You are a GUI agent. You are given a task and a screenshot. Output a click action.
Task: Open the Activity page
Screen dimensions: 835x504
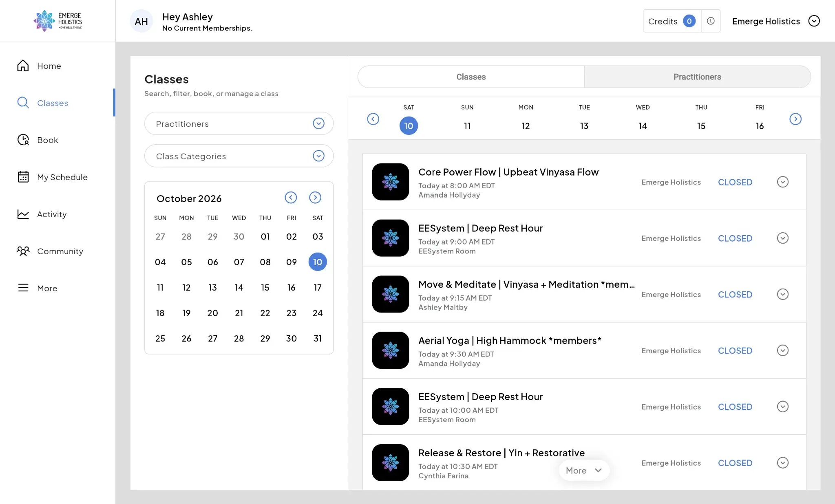click(x=42, y=214)
